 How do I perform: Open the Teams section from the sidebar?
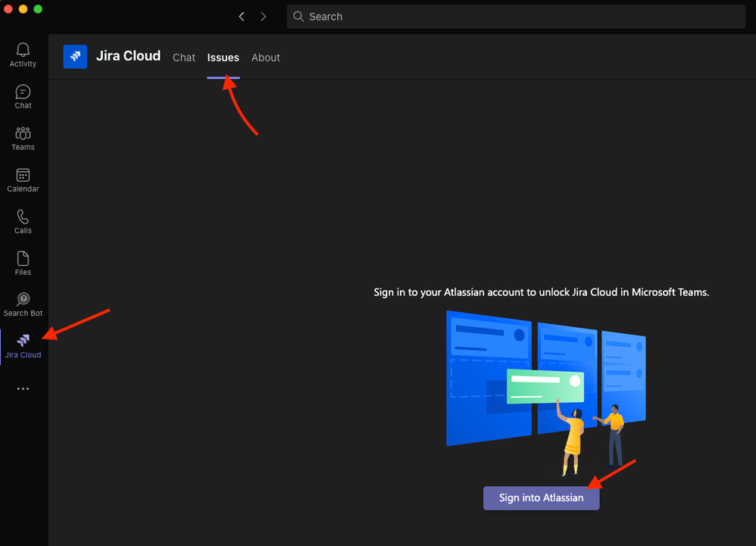click(x=23, y=137)
